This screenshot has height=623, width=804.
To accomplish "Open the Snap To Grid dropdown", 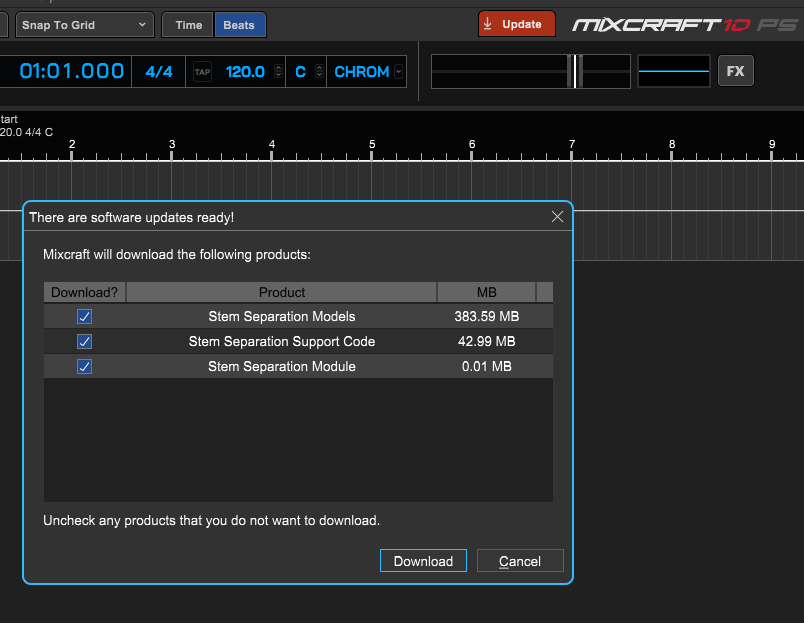I will (85, 25).
